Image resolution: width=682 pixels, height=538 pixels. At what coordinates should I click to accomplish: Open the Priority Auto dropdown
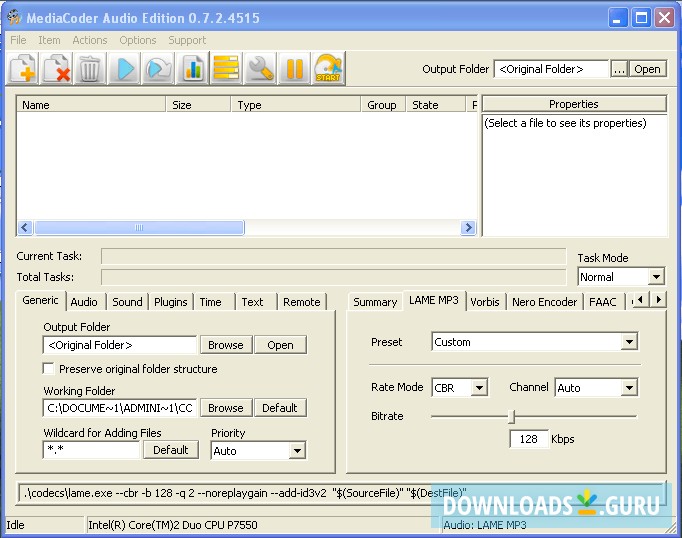[297, 451]
